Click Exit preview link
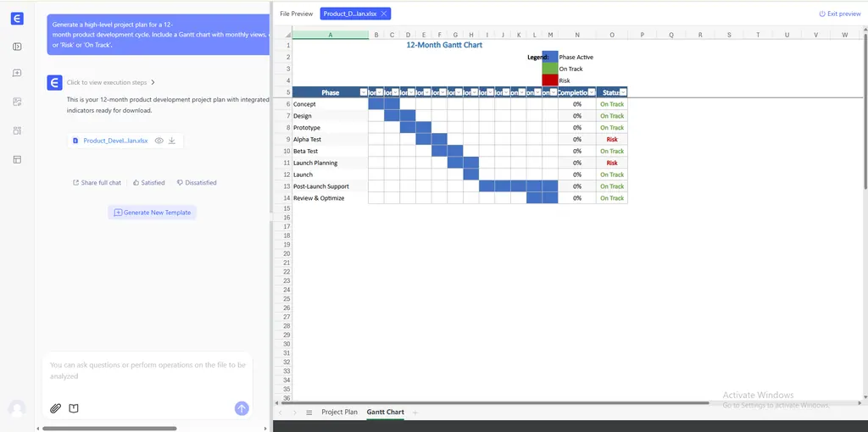 coord(839,14)
